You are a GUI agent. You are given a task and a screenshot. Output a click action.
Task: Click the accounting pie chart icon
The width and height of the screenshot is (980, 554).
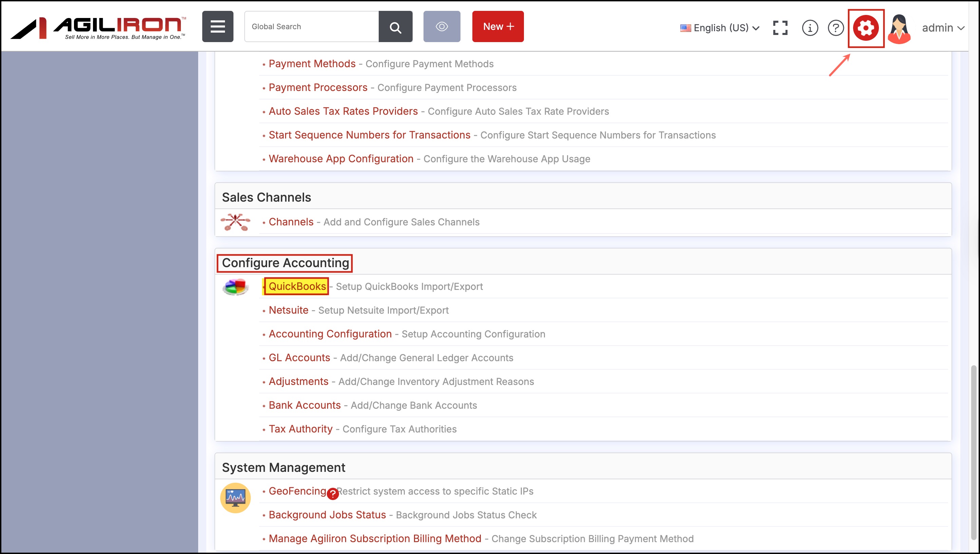point(235,287)
